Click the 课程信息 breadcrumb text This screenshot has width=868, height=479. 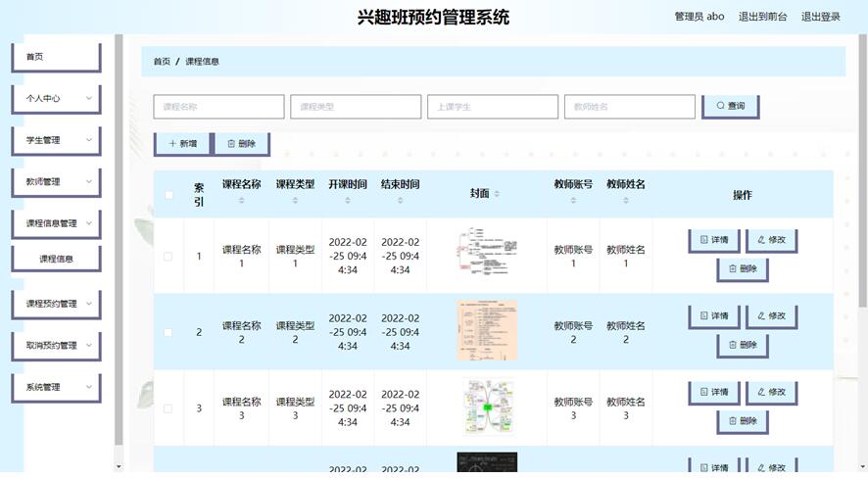click(x=202, y=62)
